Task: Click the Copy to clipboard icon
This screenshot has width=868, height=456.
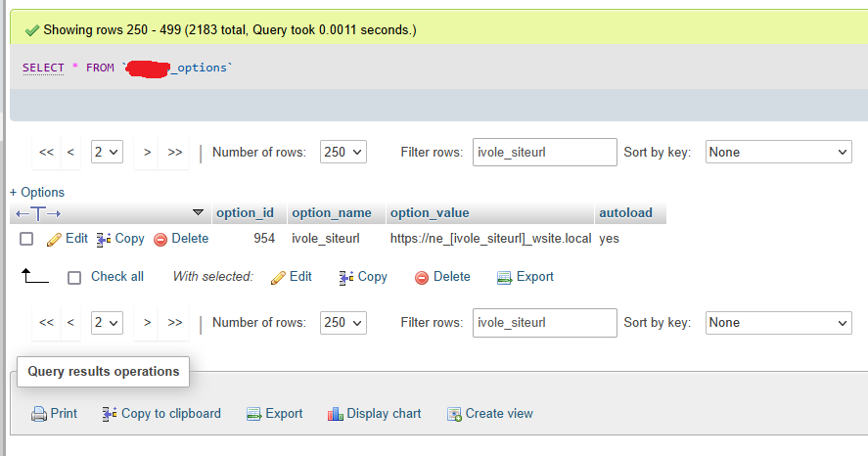Action: 110,414
